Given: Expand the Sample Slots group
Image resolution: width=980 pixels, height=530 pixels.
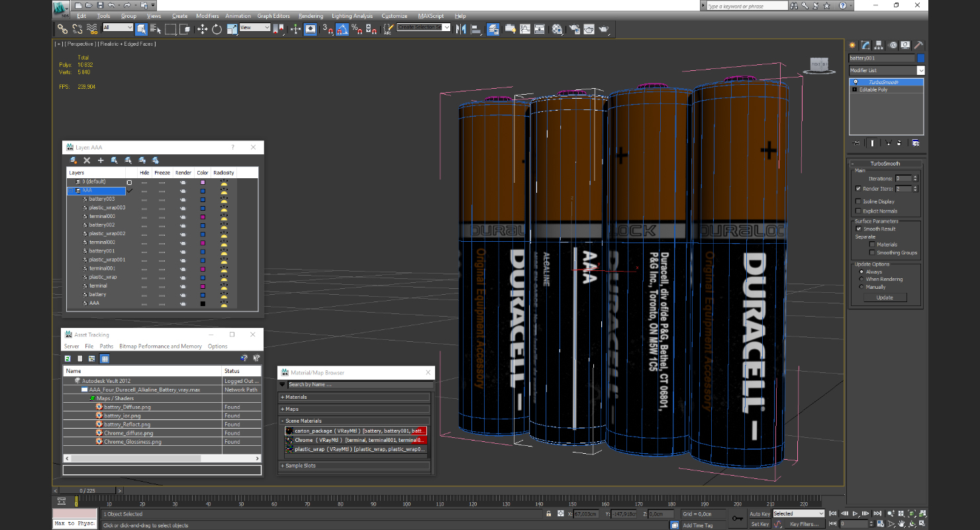Looking at the screenshot, I should (x=356, y=466).
